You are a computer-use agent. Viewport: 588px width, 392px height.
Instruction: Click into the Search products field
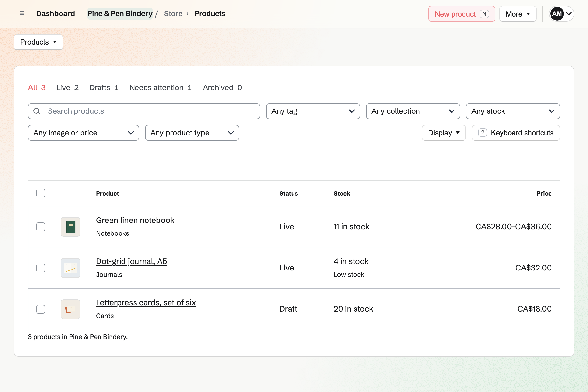(x=144, y=111)
